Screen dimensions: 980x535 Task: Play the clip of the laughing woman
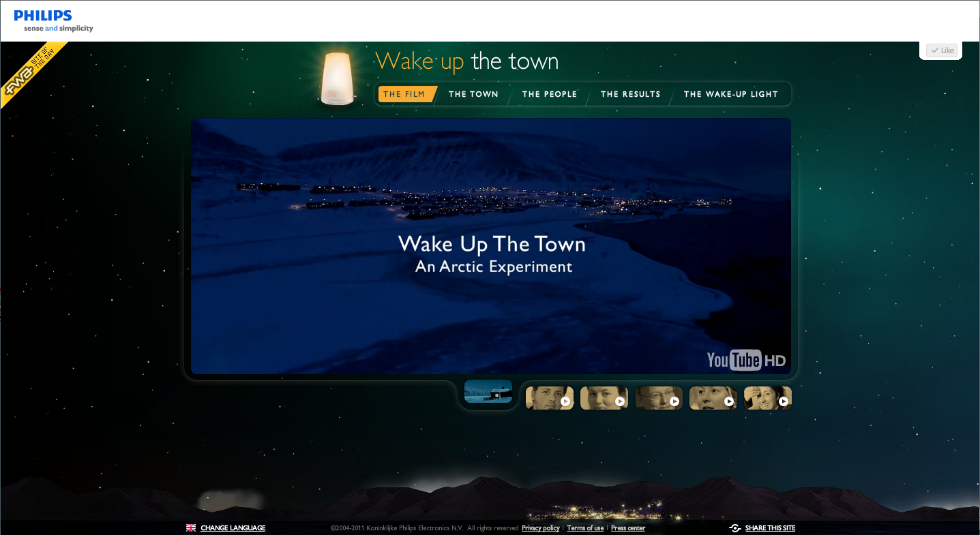(x=768, y=398)
